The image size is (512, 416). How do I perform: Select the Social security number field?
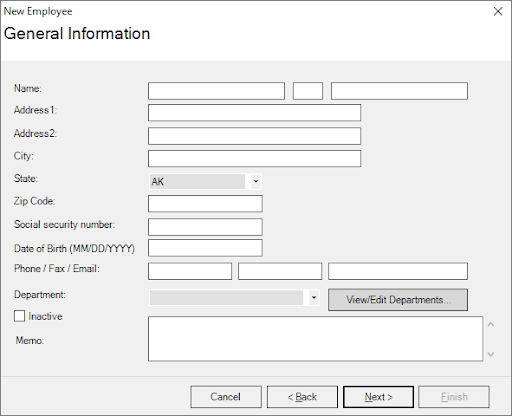[205, 227]
